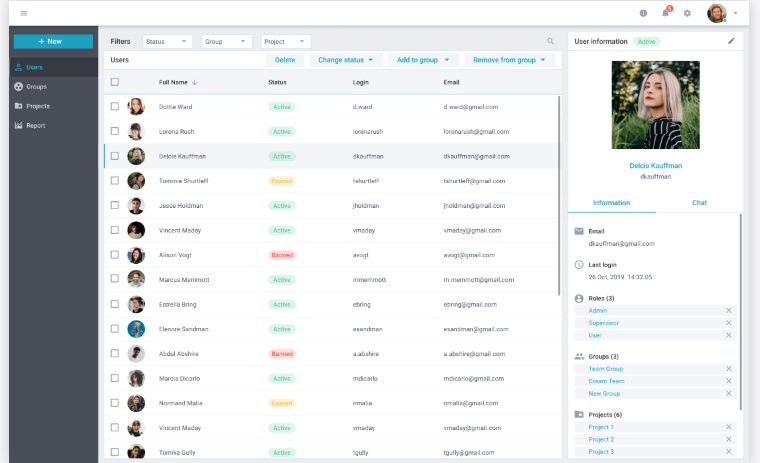Check the box for Alison Vogt
This screenshot has width=760, height=463.
tap(115, 255)
